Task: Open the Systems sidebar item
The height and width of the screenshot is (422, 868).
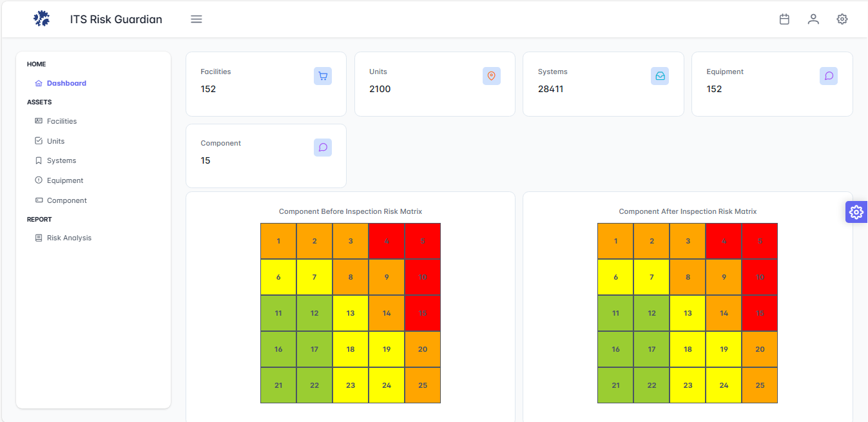Action: click(x=61, y=160)
